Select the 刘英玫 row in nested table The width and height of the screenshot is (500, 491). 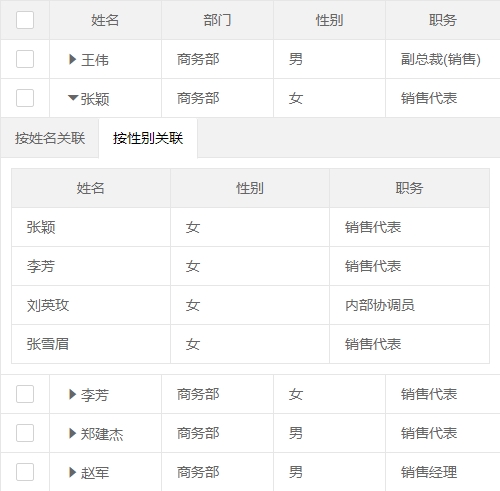(x=250, y=305)
